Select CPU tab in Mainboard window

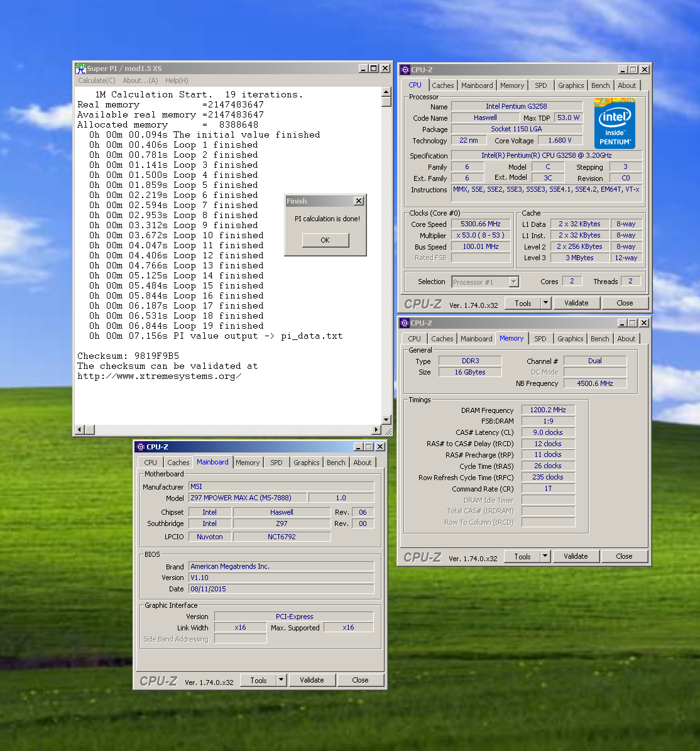151,463
